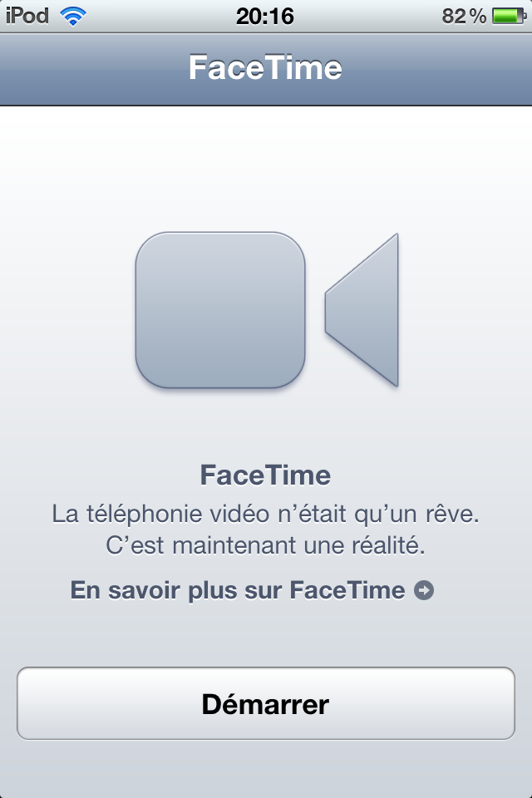
Task: Tap the 20:16 clock in the status bar
Action: click(x=264, y=16)
